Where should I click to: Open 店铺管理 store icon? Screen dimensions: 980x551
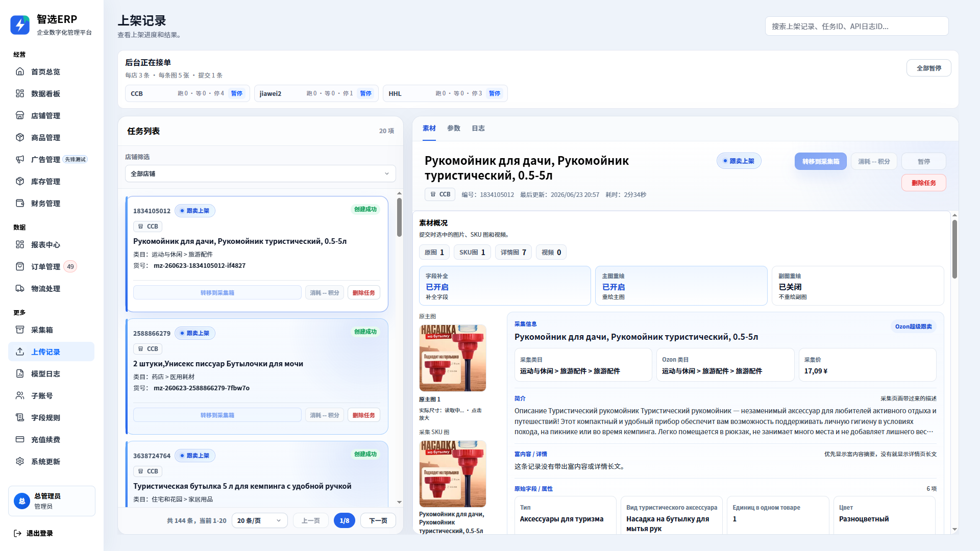20,115
